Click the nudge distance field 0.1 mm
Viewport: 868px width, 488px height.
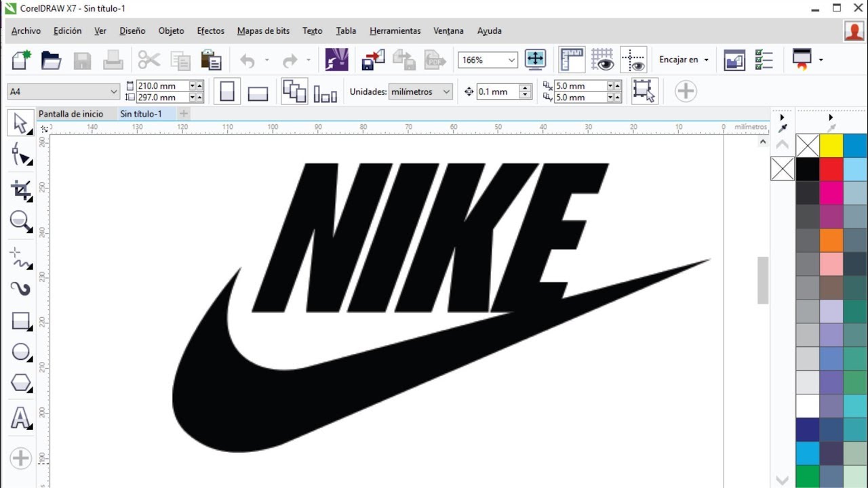click(x=498, y=91)
